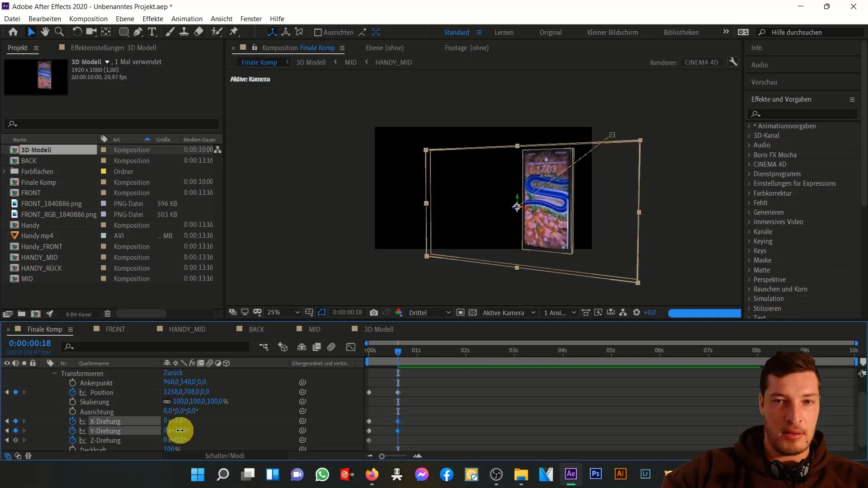Click the solo layer icon in timeline
The width and height of the screenshot is (868, 488).
pyautogui.click(x=24, y=363)
